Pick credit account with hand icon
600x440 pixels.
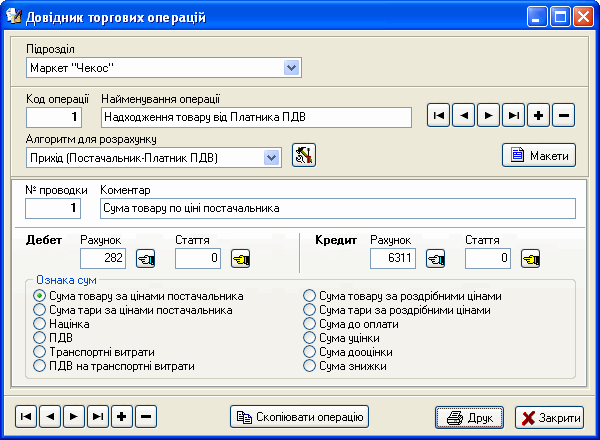435,259
